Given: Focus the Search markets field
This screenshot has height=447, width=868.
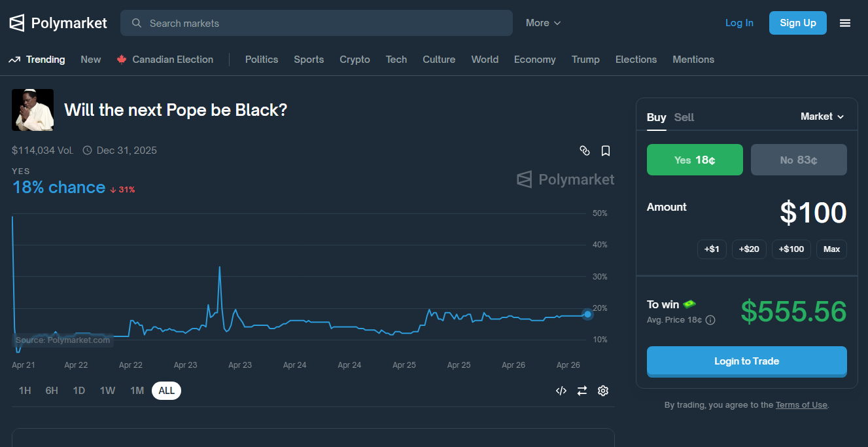Looking at the screenshot, I should click(317, 23).
